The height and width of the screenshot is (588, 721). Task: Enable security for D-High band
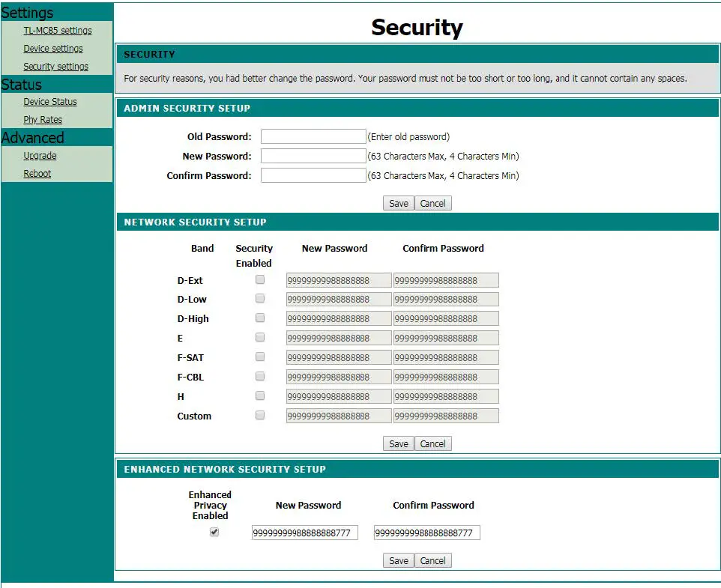coord(260,318)
